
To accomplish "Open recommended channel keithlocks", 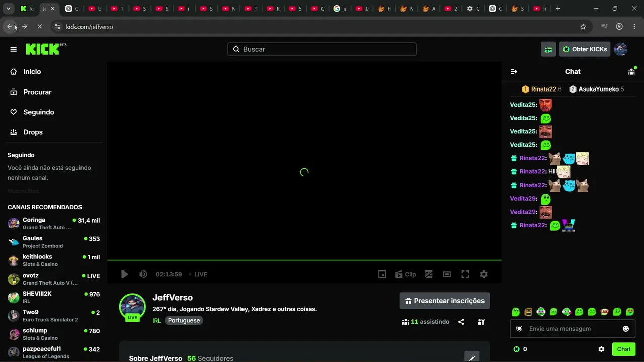I will pos(53,260).
